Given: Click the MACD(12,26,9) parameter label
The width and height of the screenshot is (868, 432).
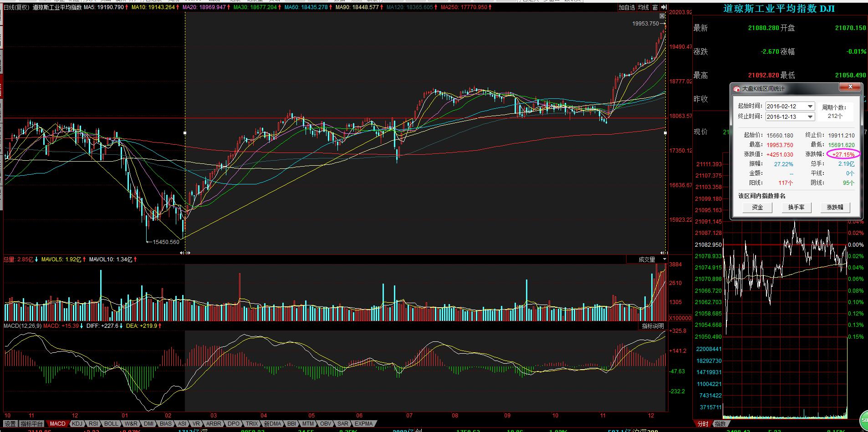Looking at the screenshot, I should (23, 326).
